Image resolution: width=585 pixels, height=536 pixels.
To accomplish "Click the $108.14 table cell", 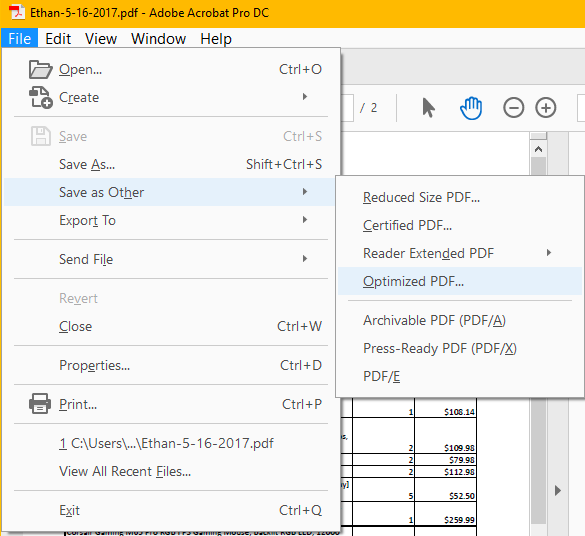I will click(445, 408).
